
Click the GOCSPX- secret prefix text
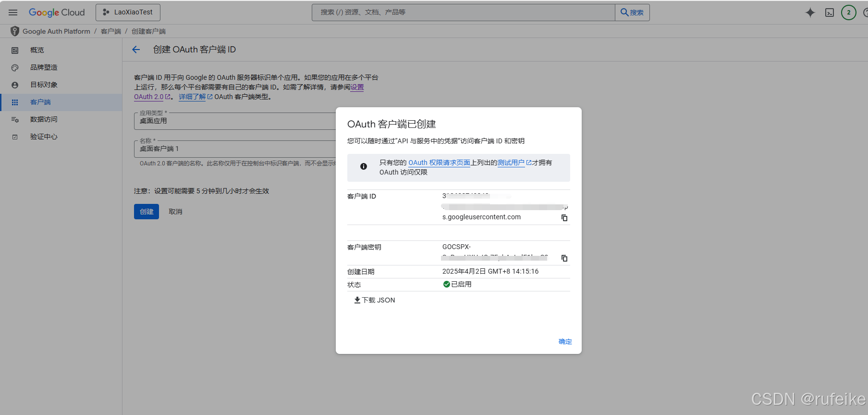pos(456,247)
